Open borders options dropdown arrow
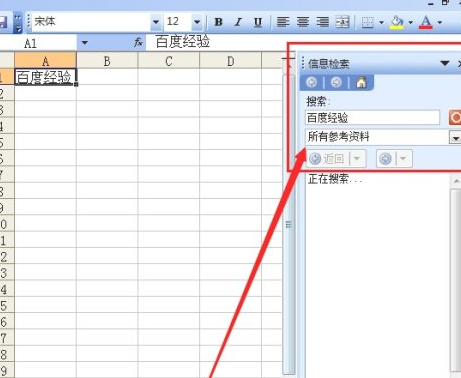Screen dimensions: 461x378 (381, 23)
